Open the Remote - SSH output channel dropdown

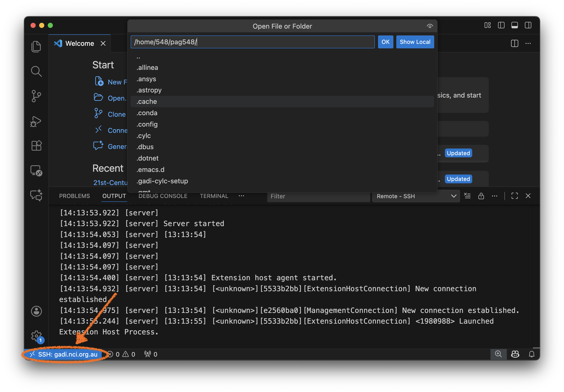(x=416, y=196)
